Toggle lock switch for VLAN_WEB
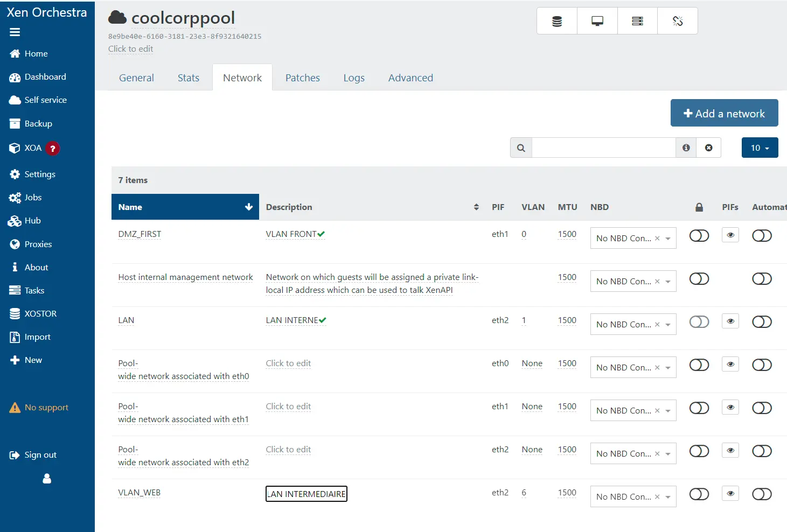This screenshot has width=787, height=532. point(699,494)
